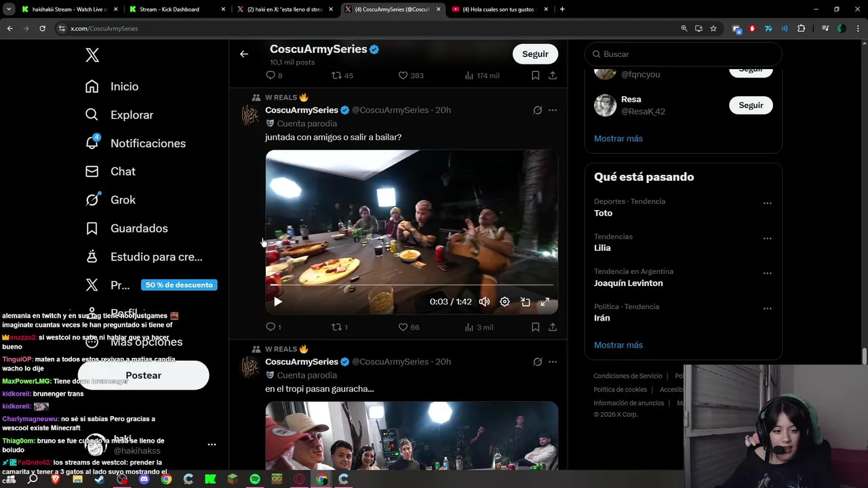The image size is (868, 488).
Task: Expand the video to fullscreen
Action: point(545,302)
